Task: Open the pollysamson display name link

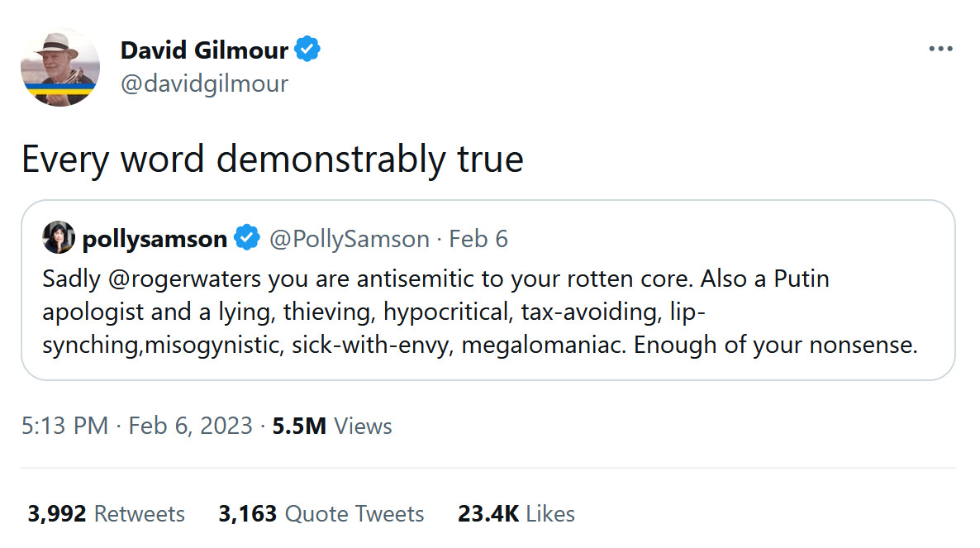Action: [155, 239]
